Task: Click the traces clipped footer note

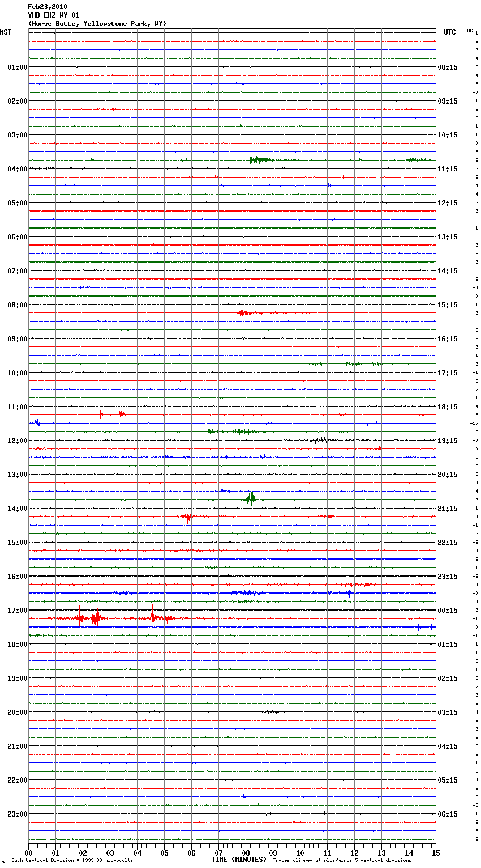Action: [x=342, y=861]
